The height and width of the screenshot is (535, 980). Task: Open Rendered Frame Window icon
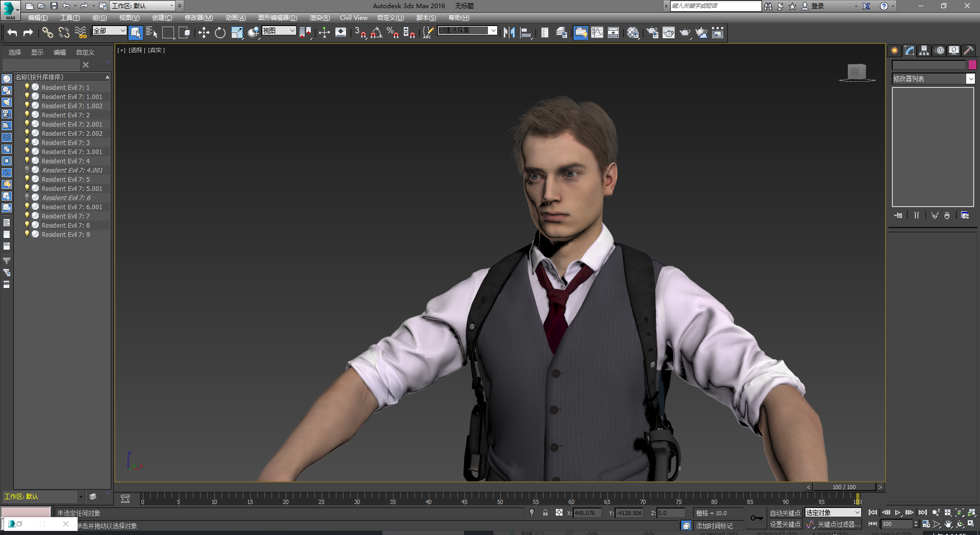pos(669,33)
